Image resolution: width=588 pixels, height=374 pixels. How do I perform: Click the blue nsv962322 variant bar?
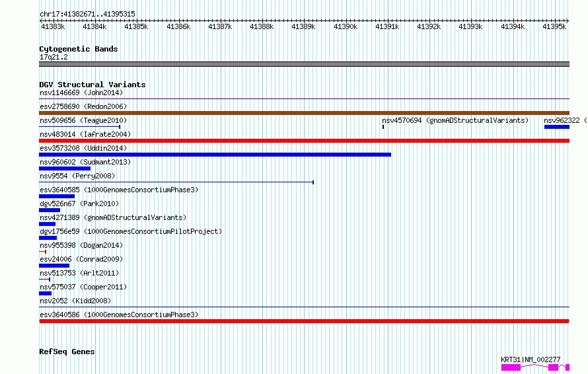557,127
